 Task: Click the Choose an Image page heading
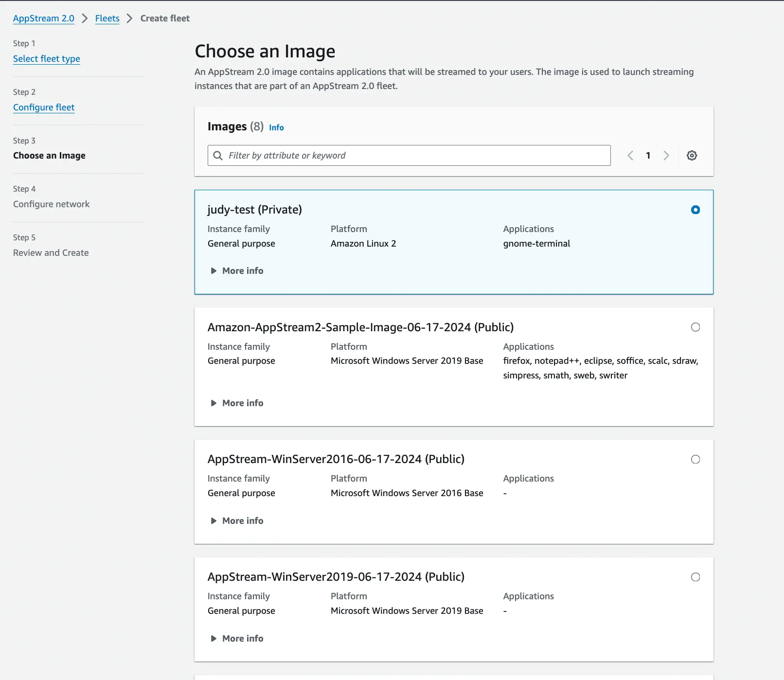[x=265, y=51]
